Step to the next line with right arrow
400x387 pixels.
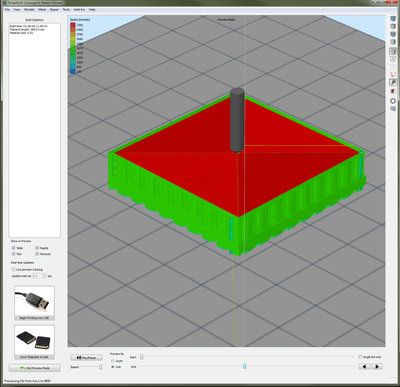point(377,367)
